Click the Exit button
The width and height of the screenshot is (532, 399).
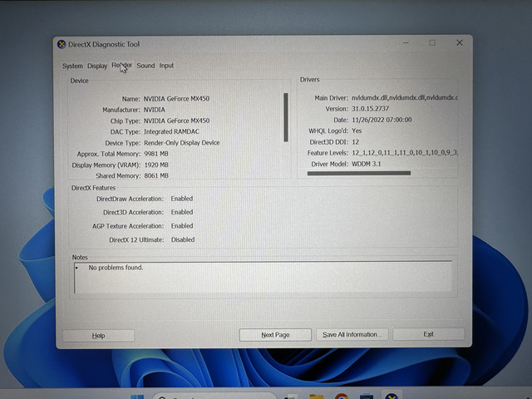tap(429, 334)
